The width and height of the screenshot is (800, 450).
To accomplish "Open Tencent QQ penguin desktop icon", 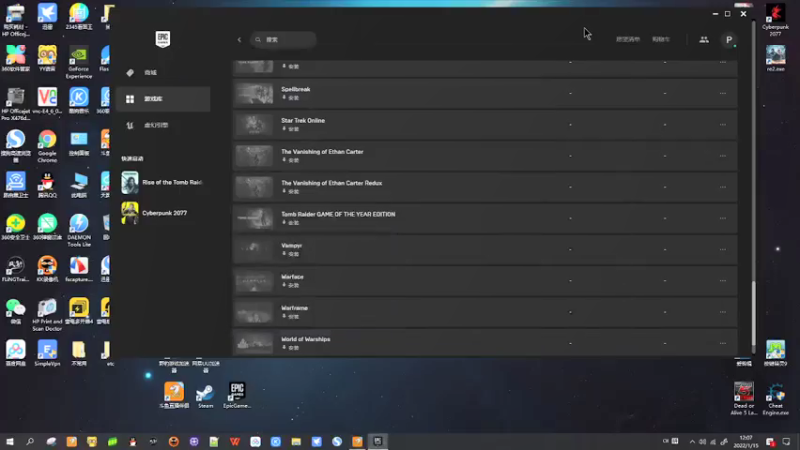I will [x=47, y=185].
